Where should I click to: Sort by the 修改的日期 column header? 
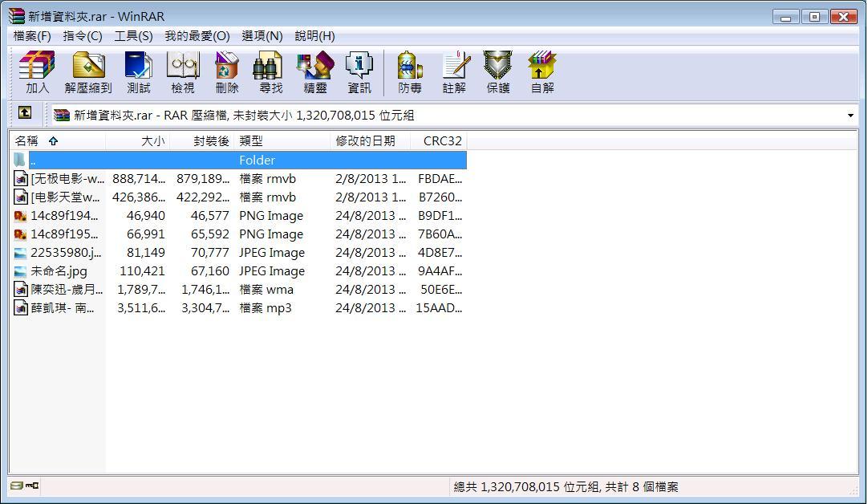371,140
